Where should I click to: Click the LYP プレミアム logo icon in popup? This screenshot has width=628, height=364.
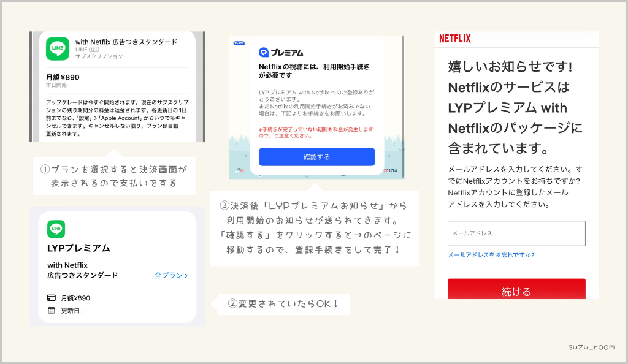coord(264,53)
